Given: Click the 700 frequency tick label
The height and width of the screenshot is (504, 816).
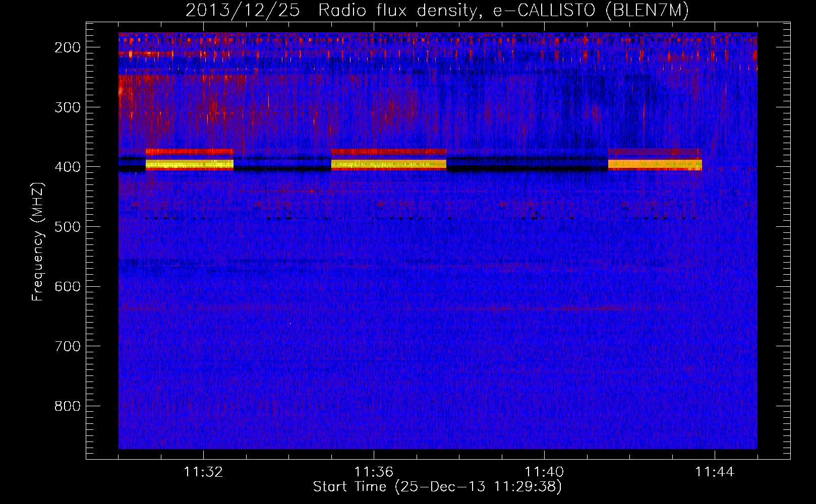Looking at the screenshot, I should coord(68,346).
